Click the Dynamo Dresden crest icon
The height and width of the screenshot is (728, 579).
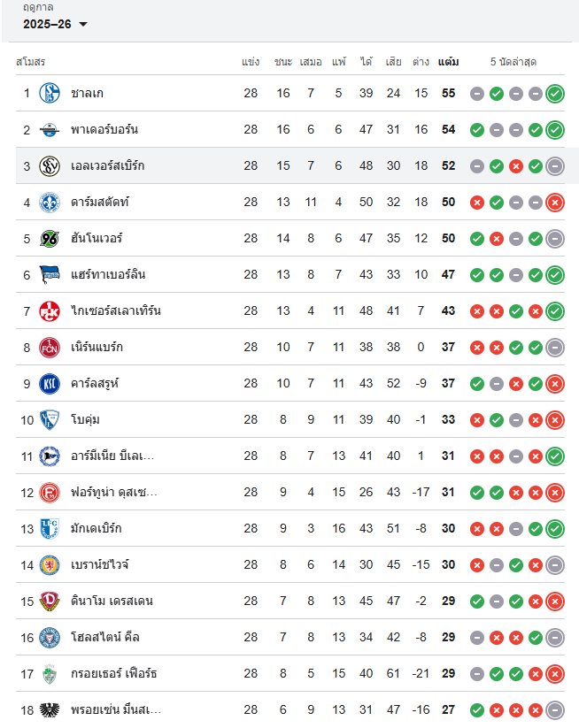[49, 601]
